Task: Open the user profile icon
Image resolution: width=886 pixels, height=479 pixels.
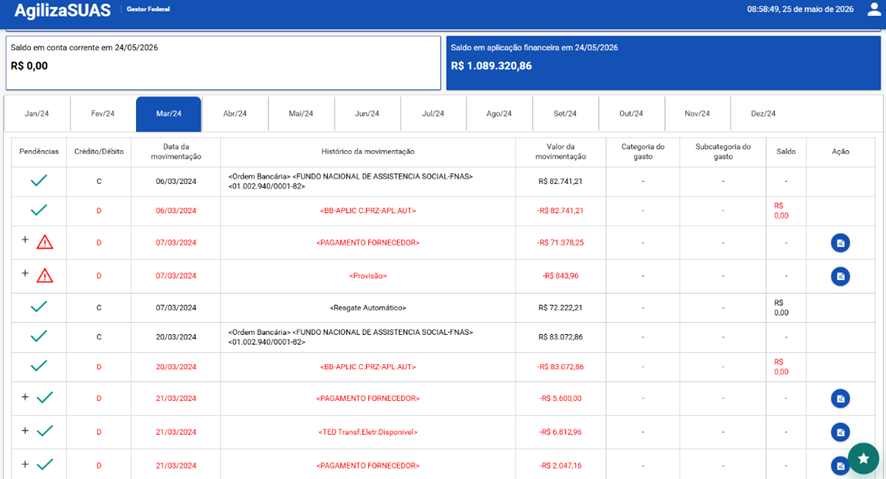Action: pos(874,10)
